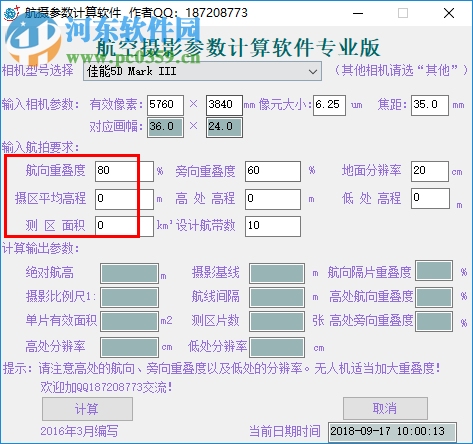Click the 2016年3月编写 text
The width and height of the screenshot is (473, 444).
click(79, 431)
